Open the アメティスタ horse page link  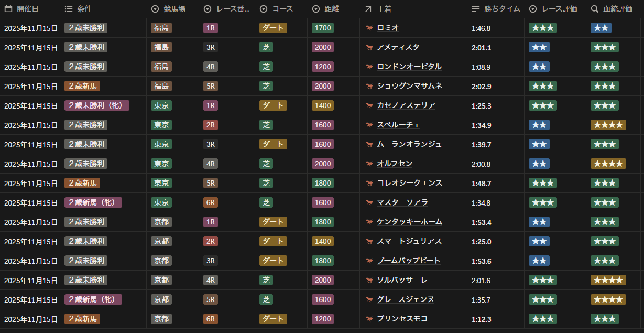398,47
